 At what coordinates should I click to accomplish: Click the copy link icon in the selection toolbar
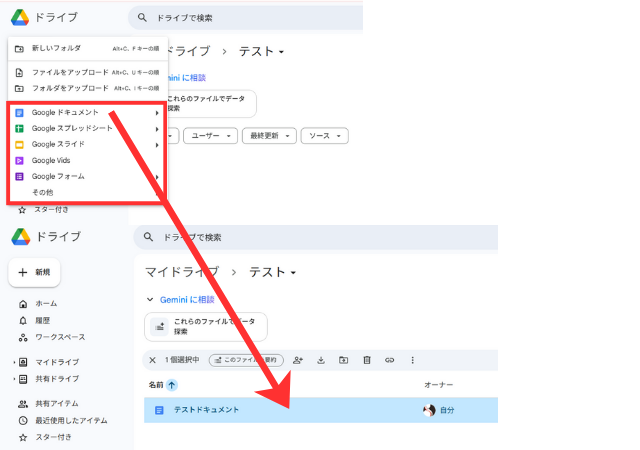coord(389,360)
